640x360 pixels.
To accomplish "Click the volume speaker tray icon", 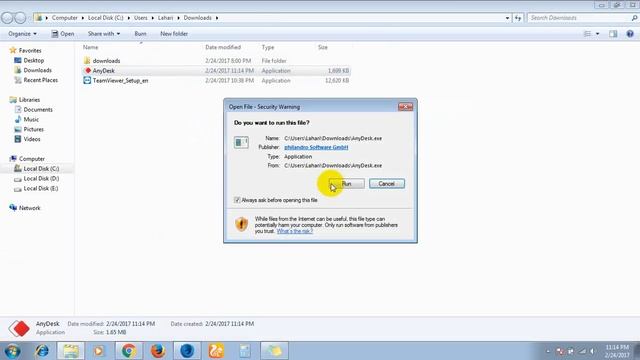I will pyautogui.click(x=592, y=351).
